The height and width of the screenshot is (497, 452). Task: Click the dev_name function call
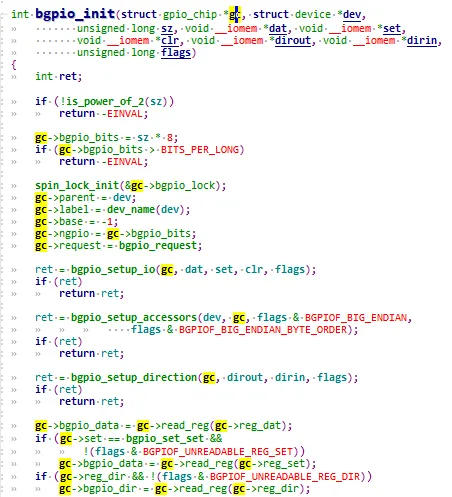(131, 210)
